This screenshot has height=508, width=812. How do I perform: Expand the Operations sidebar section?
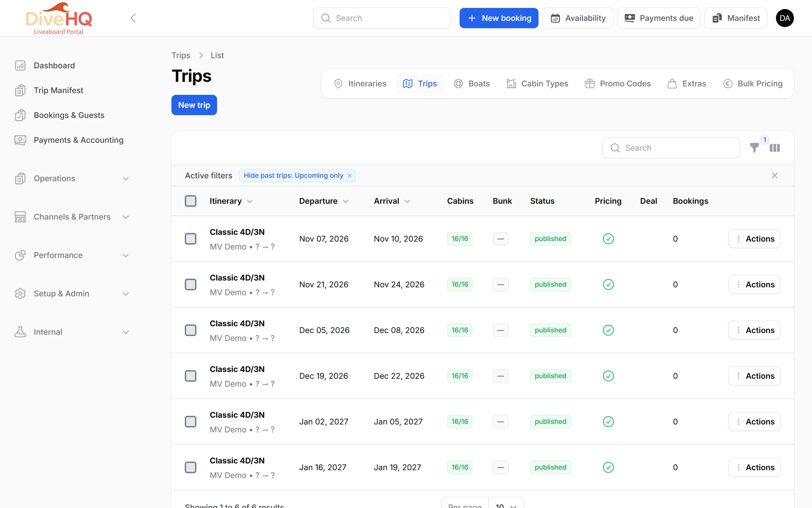tap(72, 178)
